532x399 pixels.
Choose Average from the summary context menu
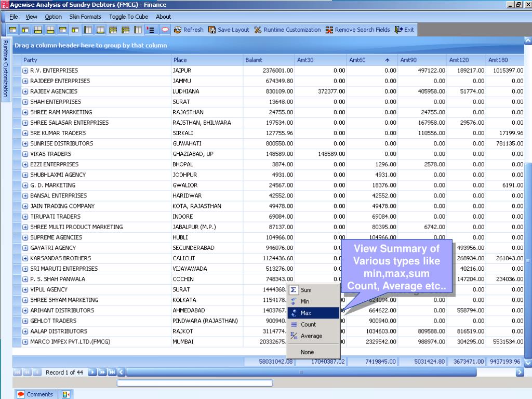coord(313,336)
